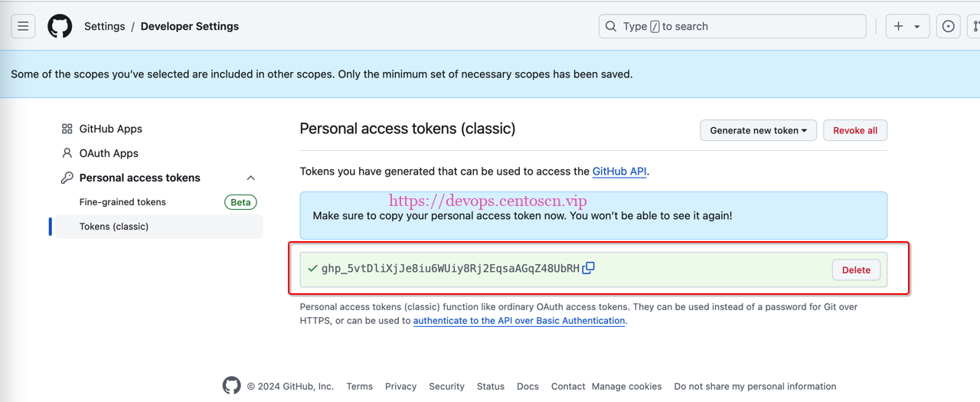
Task: Click the pull requests icon
Action: 975,26
